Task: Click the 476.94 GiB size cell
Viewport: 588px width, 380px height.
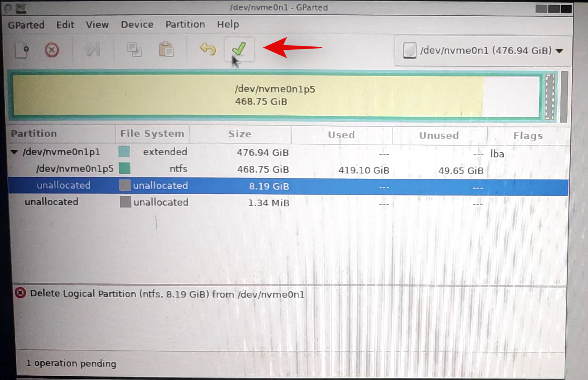Action: click(263, 153)
